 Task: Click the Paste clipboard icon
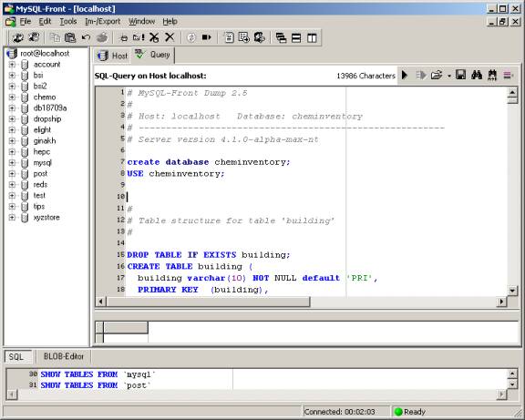(x=70, y=37)
